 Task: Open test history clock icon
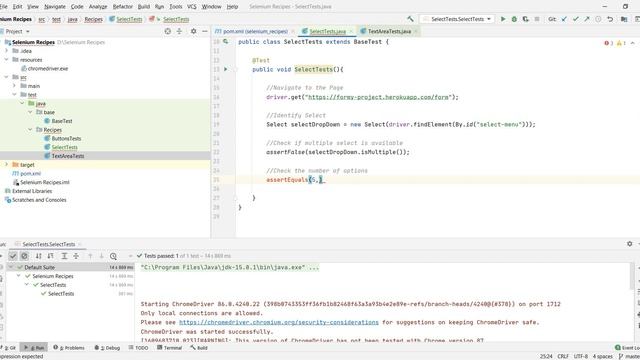click(x=113, y=256)
